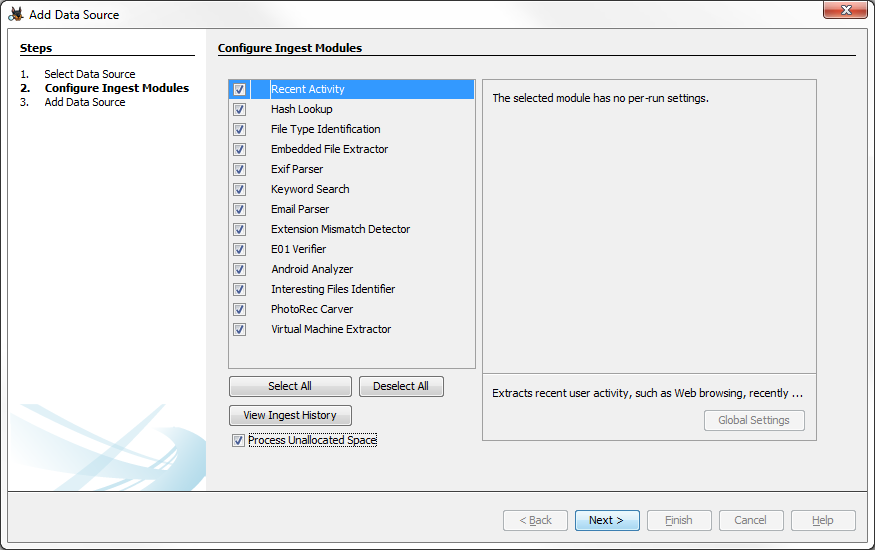
Task: Select Interesting Files Identifier module
Action: (x=333, y=290)
